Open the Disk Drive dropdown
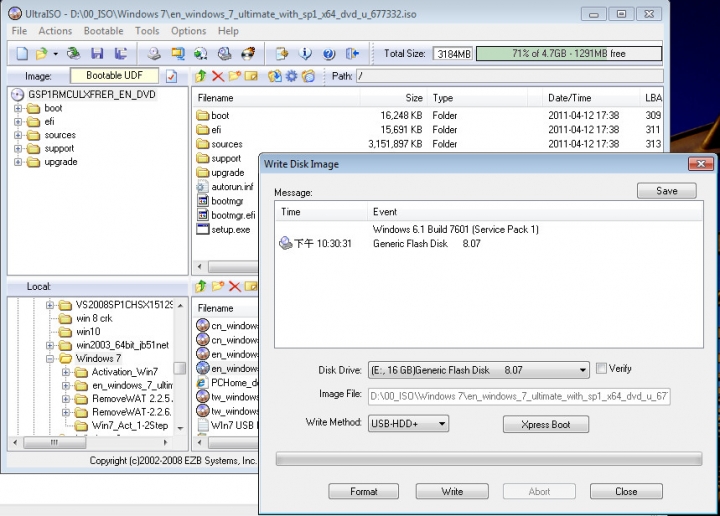The height and width of the screenshot is (516, 720). (x=582, y=370)
